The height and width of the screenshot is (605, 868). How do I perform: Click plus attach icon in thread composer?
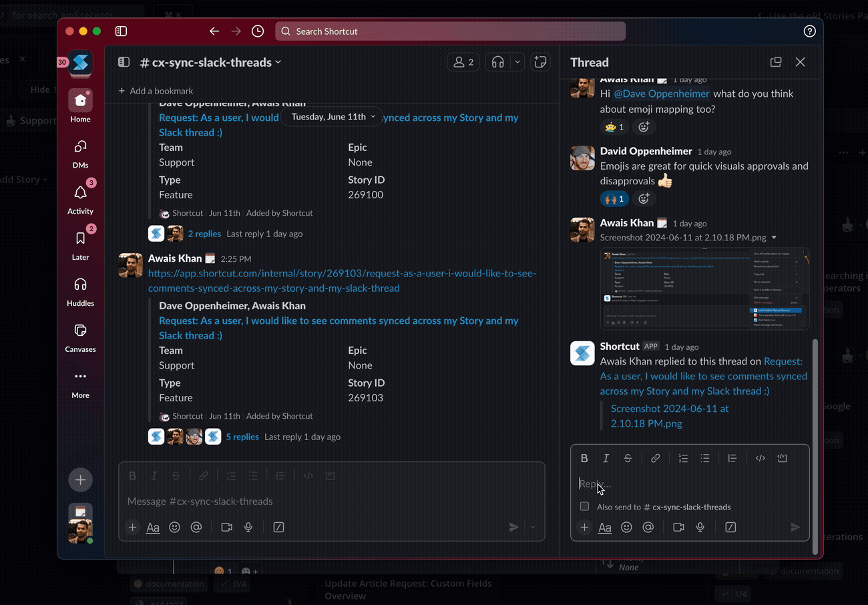tap(584, 527)
